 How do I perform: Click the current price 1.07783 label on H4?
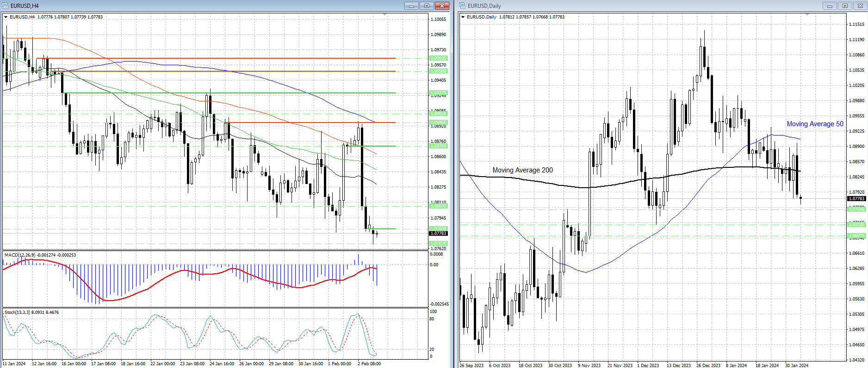click(x=438, y=233)
